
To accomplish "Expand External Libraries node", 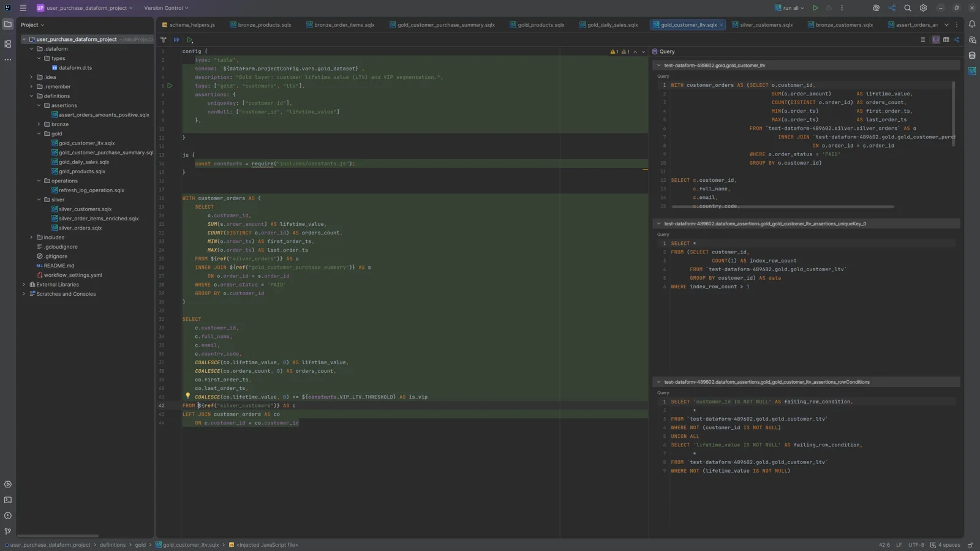I will [24, 285].
